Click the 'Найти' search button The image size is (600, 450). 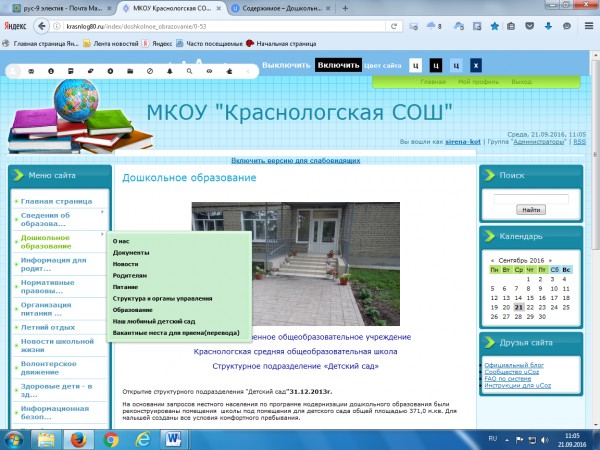coord(531,210)
